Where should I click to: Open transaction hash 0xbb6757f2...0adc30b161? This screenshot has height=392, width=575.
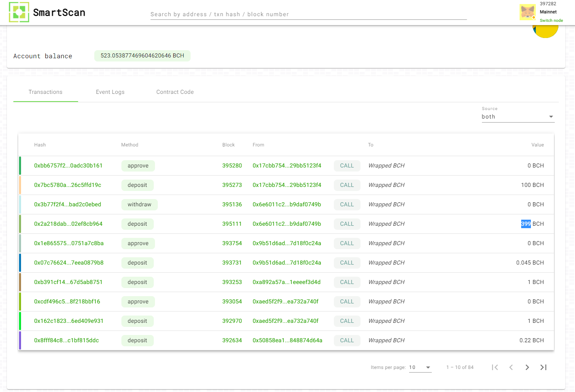point(68,166)
